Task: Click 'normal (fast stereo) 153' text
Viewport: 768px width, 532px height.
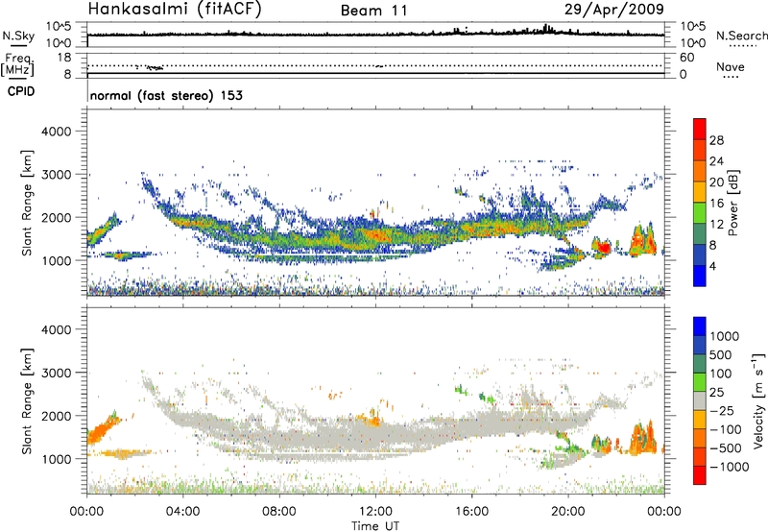Action: click(x=166, y=95)
